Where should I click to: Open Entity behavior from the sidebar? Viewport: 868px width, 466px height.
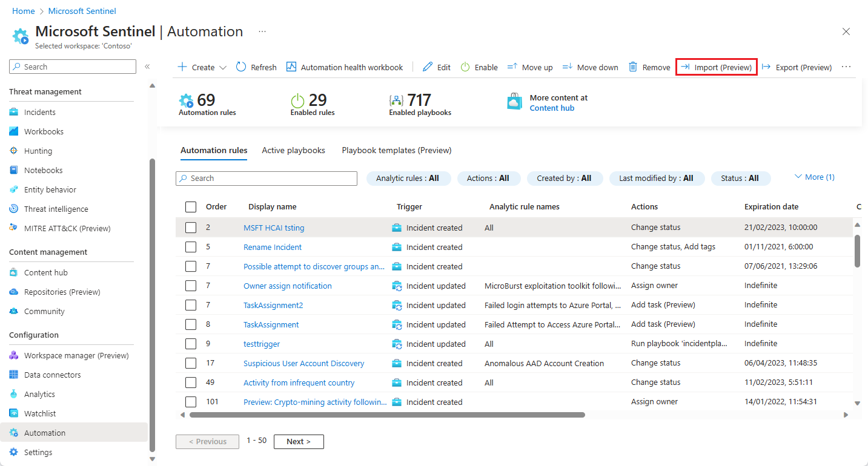(50, 189)
